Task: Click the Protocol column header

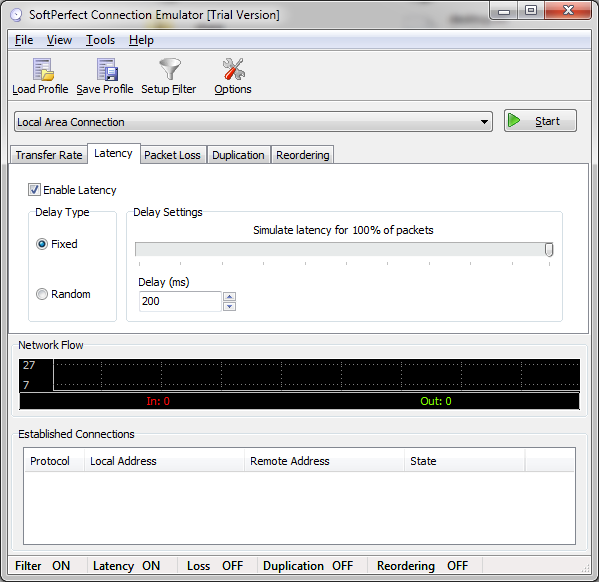Action: click(54, 461)
